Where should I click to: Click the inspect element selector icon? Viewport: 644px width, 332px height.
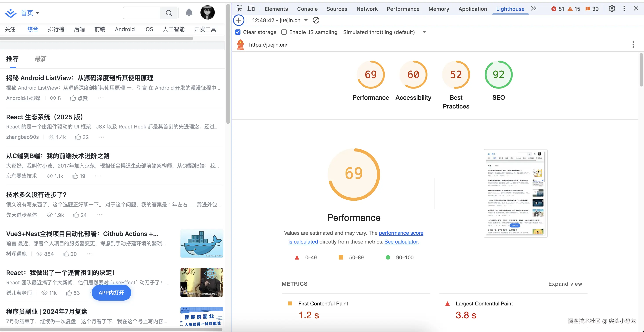tap(239, 9)
